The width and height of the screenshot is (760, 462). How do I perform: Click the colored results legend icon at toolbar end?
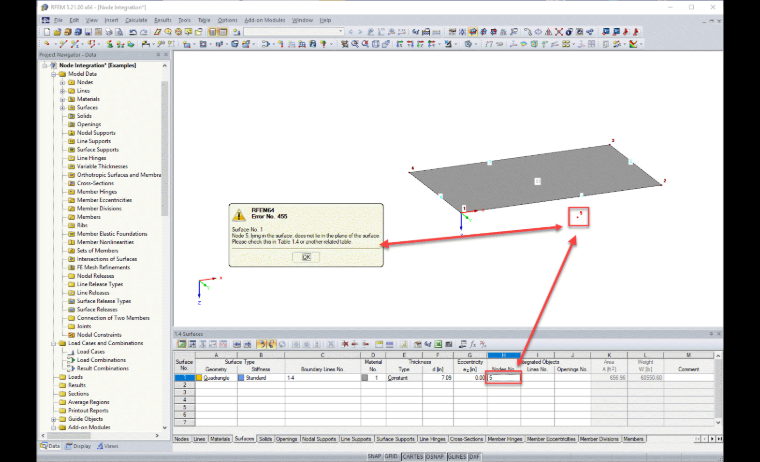pos(633,44)
